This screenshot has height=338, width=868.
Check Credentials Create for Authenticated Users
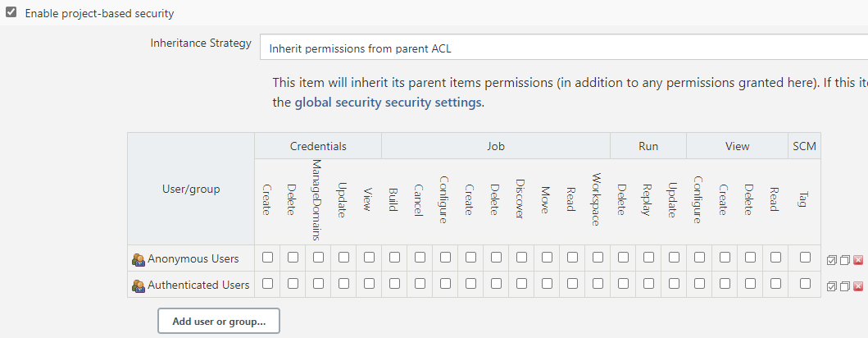267,284
